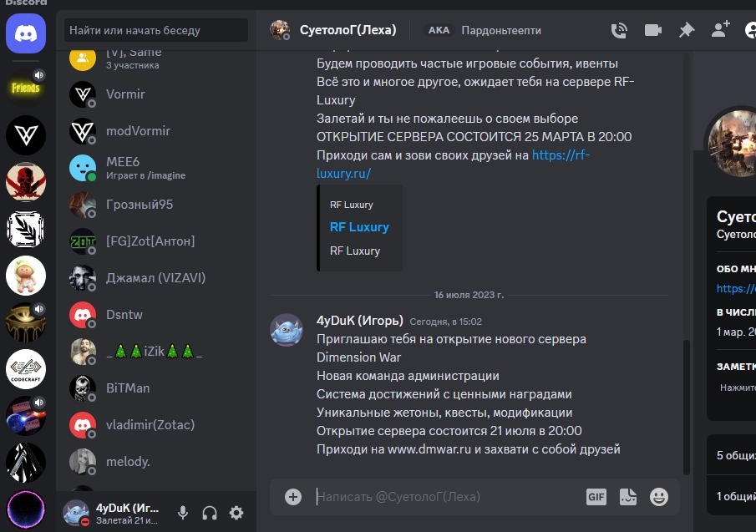Toggle microphone mute
Screen dimensions: 756x532
coord(183,513)
